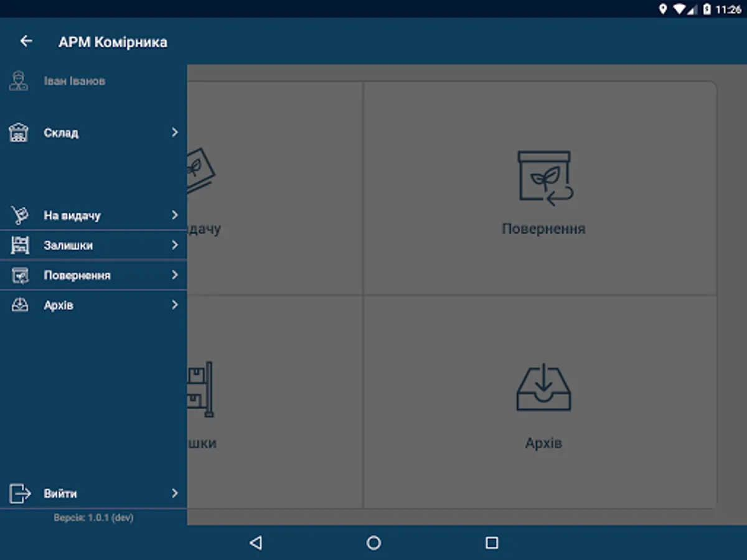Viewport: 747px width, 560px height.
Task: Tap the Android home circle button
Action: point(374,543)
